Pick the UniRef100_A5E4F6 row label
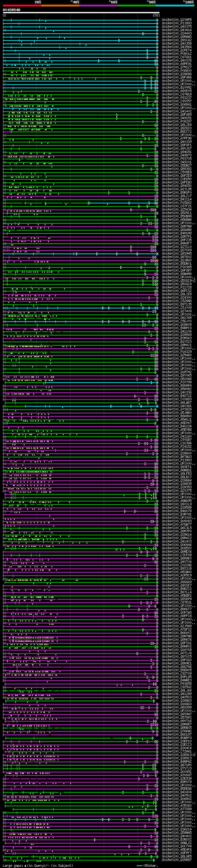197x868 pixels. pos(177,850)
